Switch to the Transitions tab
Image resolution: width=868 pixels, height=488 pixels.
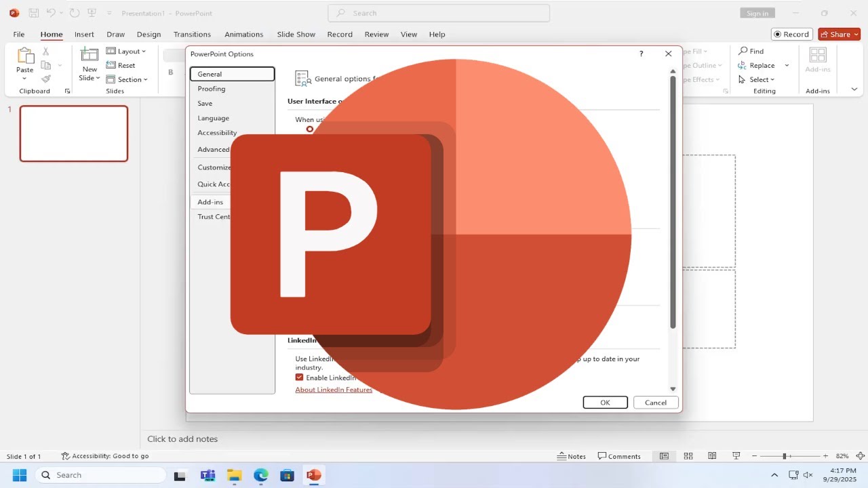pos(192,34)
